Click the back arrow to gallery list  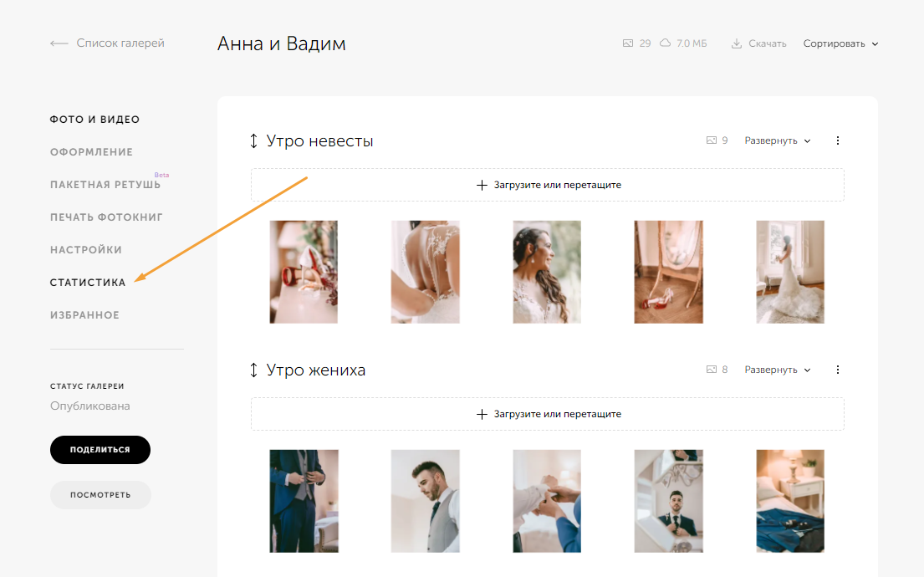59,43
